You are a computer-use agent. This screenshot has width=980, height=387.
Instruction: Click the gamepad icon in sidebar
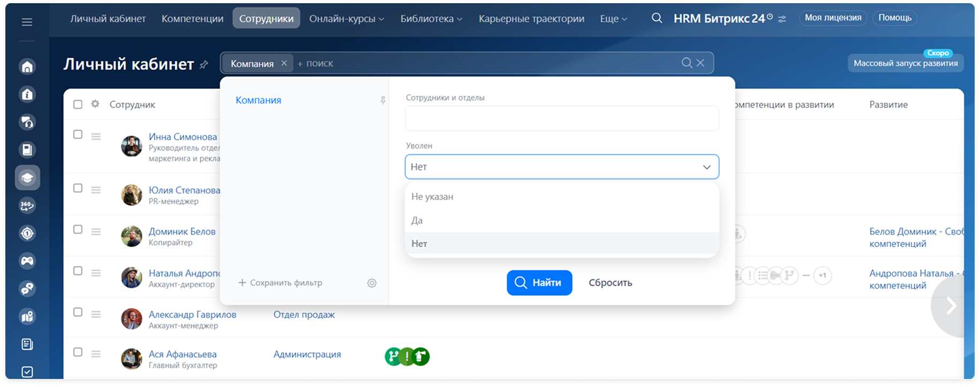point(27,261)
